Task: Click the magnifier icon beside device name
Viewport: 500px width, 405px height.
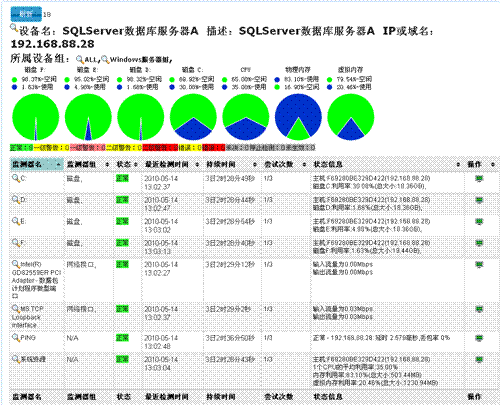Action: point(14,28)
